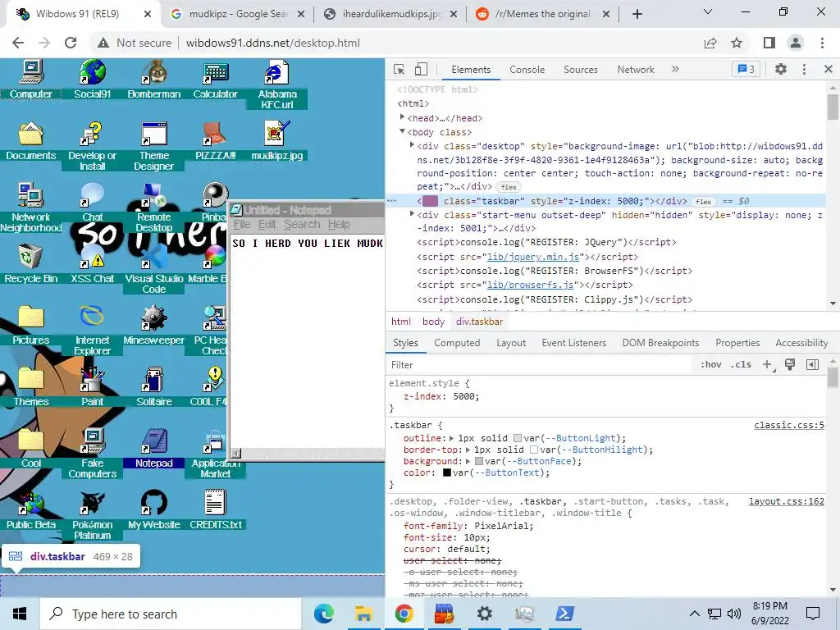Screen dimensions: 840x630
Task: Open classic.css:5 source link
Action: tap(789, 425)
